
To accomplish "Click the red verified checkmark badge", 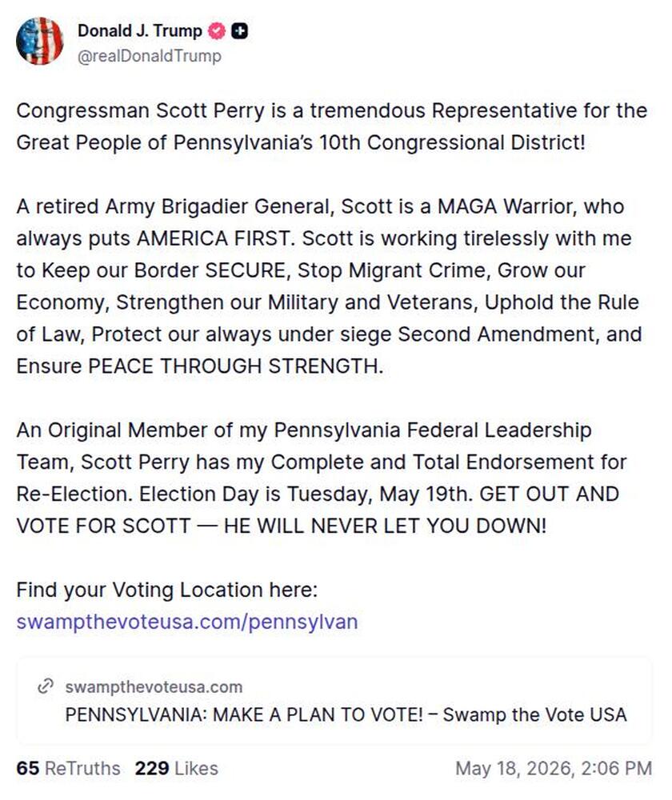I will click(217, 32).
